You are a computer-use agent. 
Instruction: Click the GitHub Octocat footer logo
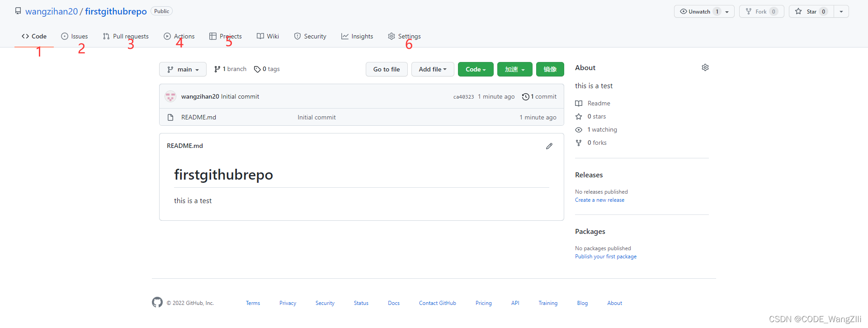tap(157, 302)
